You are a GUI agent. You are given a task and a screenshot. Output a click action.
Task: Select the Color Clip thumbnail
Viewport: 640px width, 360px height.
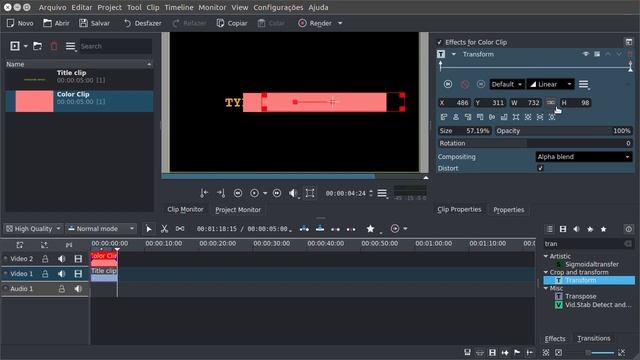point(34,101)
